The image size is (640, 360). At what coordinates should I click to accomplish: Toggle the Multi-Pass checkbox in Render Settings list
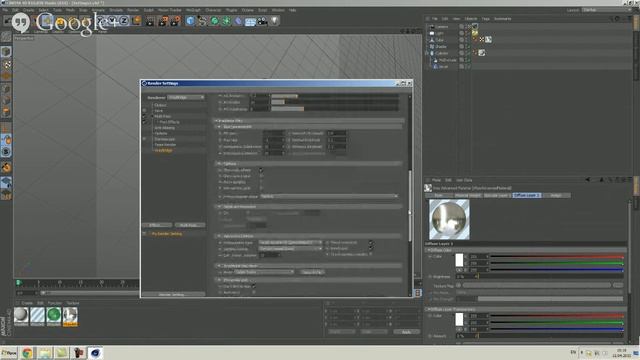point(144,116)
